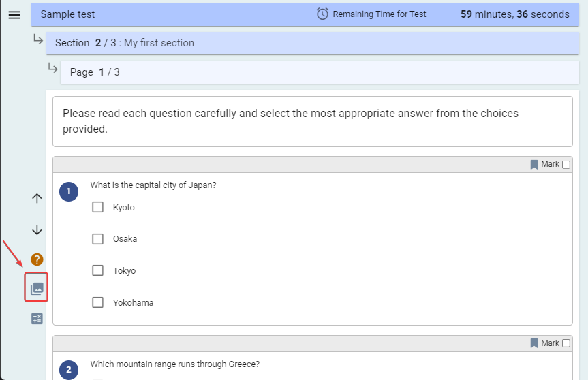This screenshot has height=380, width=588.
Task: Open the hamburger navigation menu
Action: 14,15
